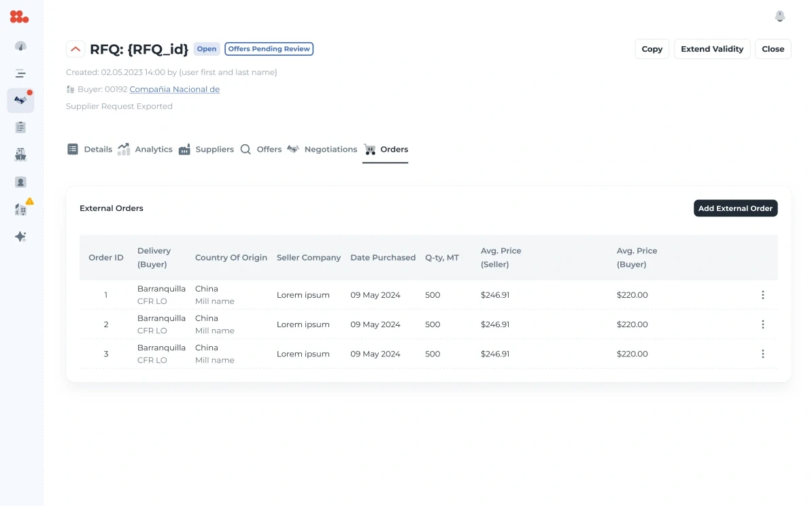The image size is (812, 506).
Task: Open the buildings sidebar icon with warning badge
Action: [20, 209]
